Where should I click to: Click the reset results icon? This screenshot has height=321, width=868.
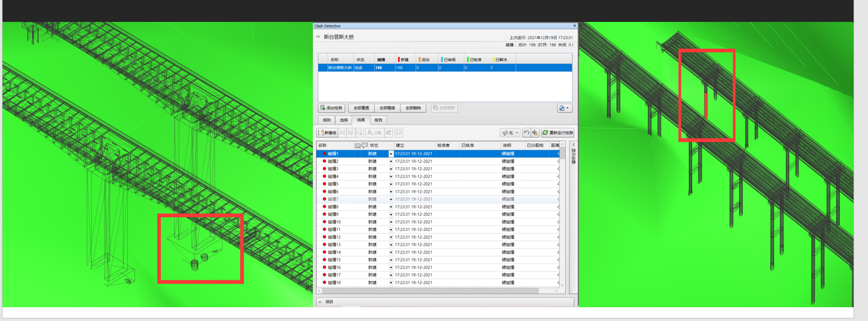526,133
